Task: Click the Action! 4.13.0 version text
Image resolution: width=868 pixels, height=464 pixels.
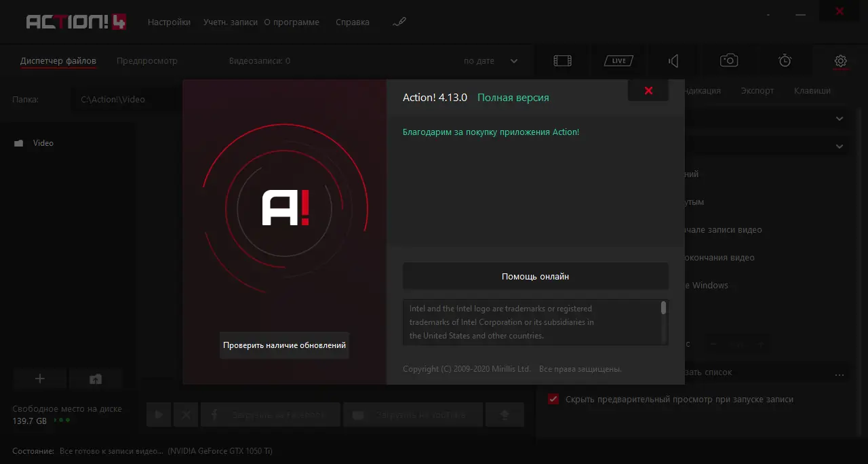Action: coord(435,98)
